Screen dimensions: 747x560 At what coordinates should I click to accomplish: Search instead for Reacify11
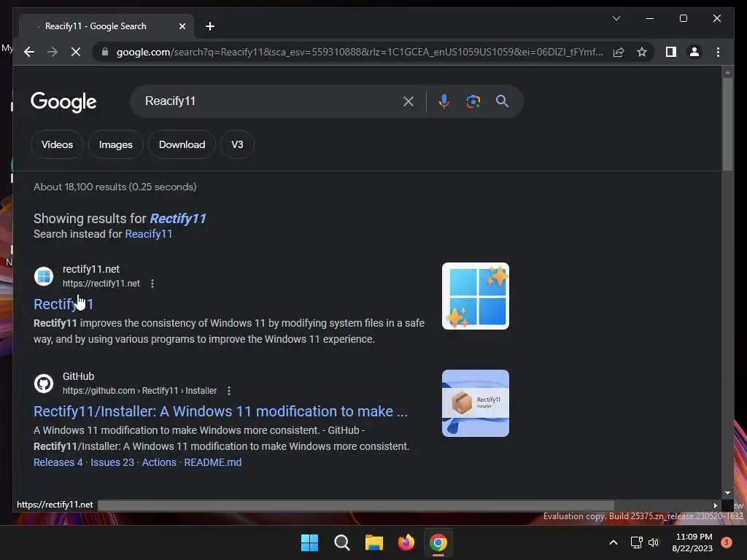click(x=149, y=234)
